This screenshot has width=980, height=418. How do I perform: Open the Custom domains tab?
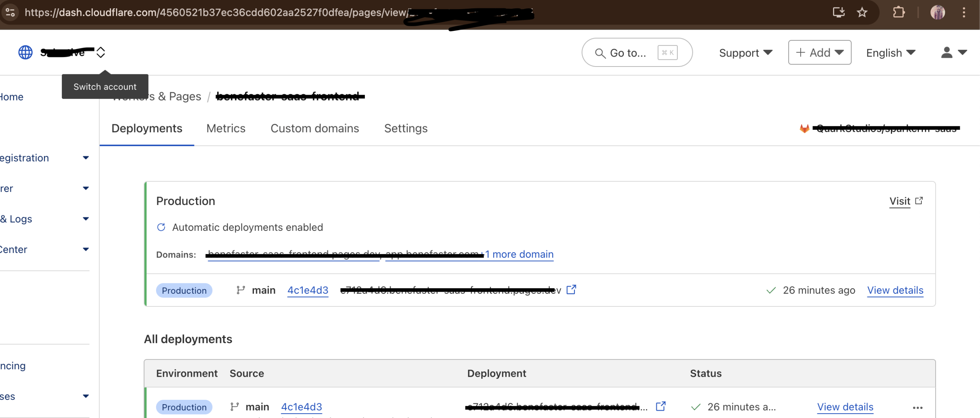point(315,128)
